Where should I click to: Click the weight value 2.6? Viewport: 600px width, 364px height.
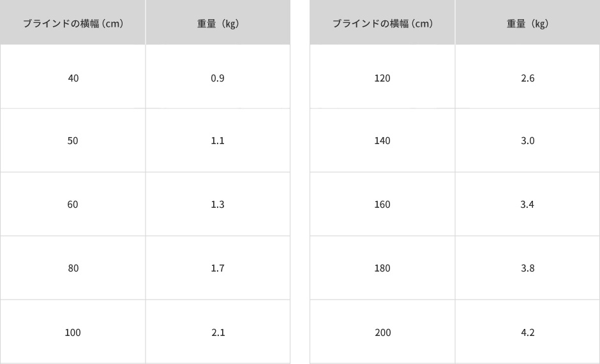tap(528, 78)
